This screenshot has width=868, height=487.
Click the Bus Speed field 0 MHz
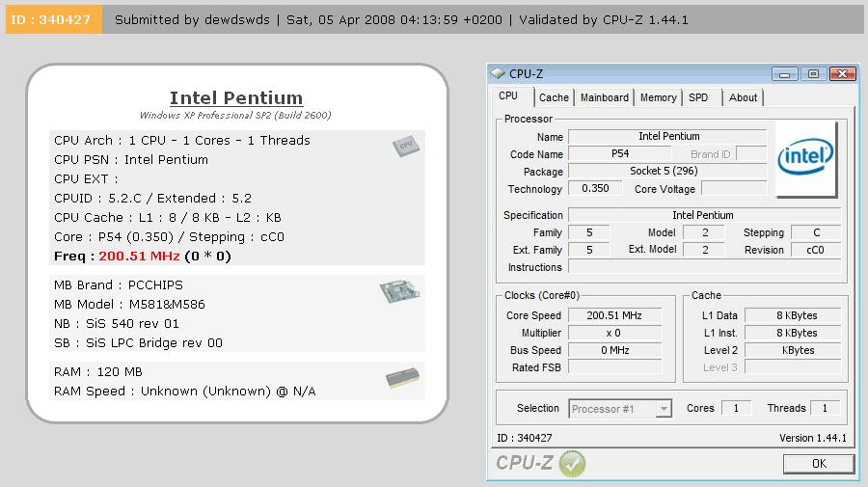point(615,350)
